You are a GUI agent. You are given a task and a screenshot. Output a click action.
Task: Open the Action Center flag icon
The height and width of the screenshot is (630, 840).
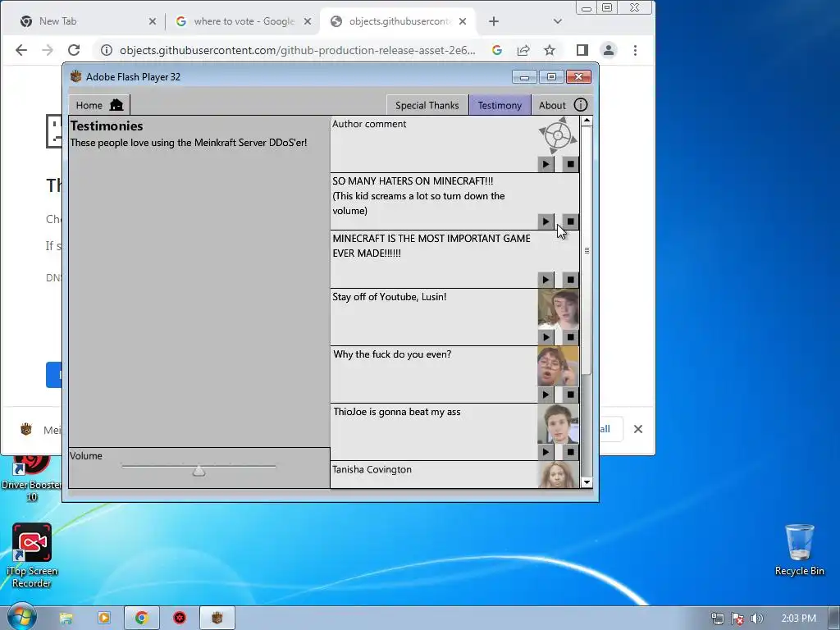[x=737, y=619]
